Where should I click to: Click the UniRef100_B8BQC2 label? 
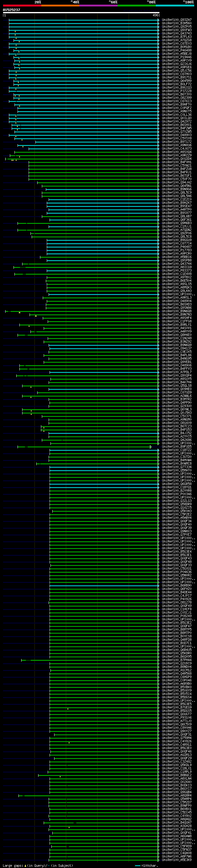177,775
